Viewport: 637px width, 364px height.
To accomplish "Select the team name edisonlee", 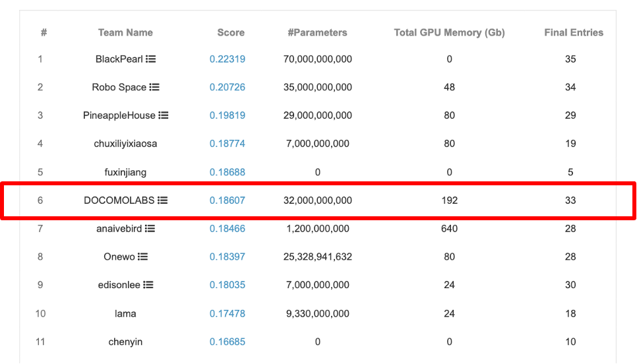I will point(119,285).
